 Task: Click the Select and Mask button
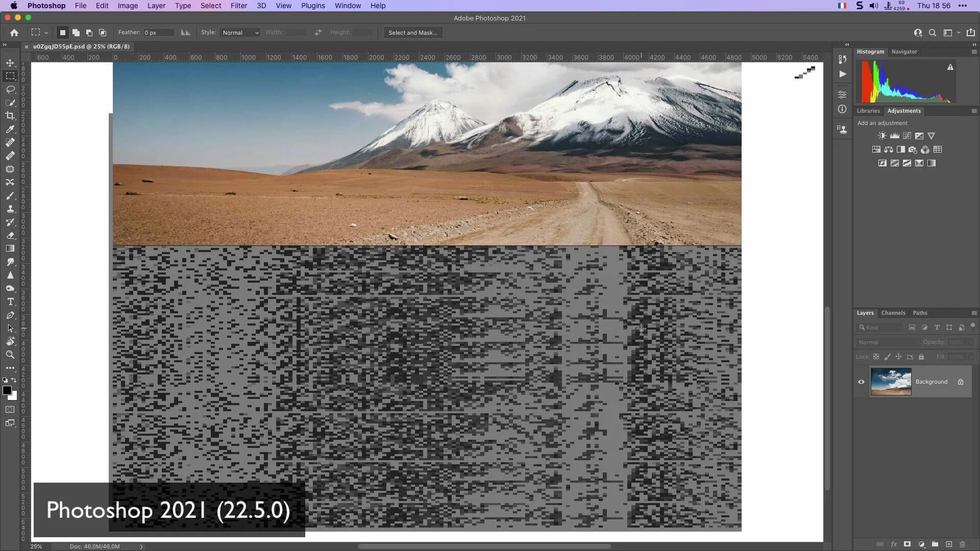click(412, 33)
